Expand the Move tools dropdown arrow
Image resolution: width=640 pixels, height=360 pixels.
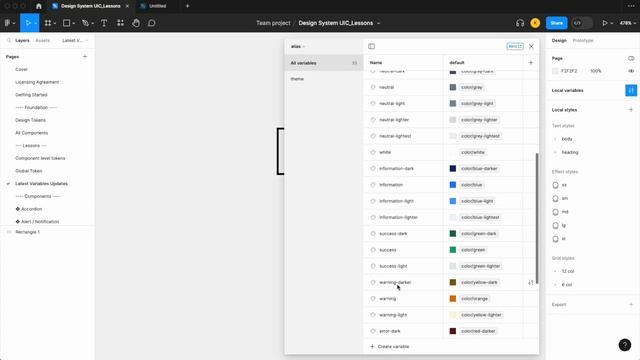pos(36,23)
